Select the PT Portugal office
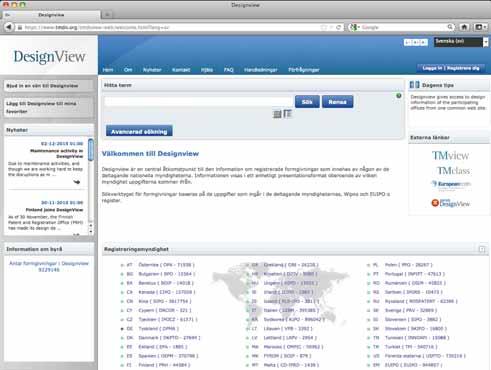 click(x=406, y=274)
